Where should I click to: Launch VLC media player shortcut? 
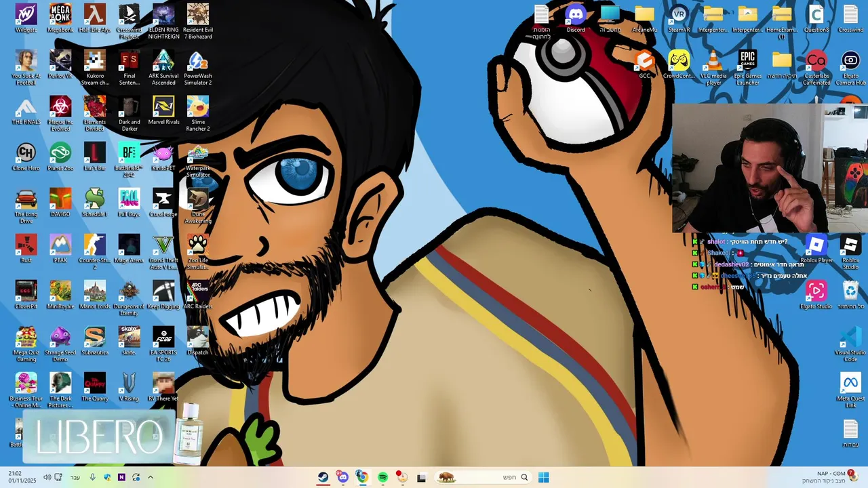[713, 68]
